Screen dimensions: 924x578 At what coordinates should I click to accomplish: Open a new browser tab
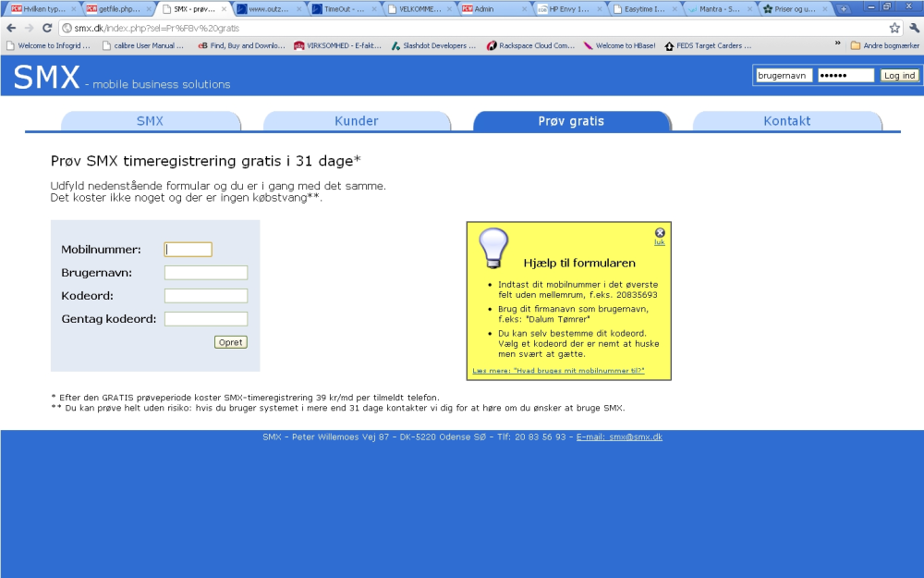point(844,9)
